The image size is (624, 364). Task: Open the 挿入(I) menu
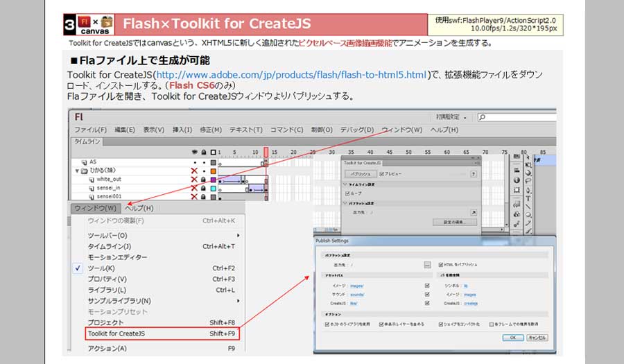coord(182,130)
